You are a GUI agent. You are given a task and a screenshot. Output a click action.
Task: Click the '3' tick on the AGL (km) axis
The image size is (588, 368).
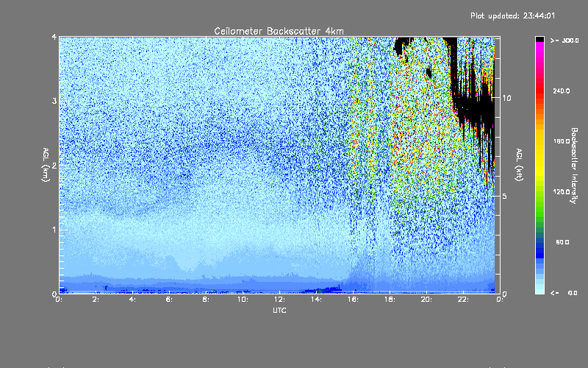pyautogui.click(x=54, y=101)
